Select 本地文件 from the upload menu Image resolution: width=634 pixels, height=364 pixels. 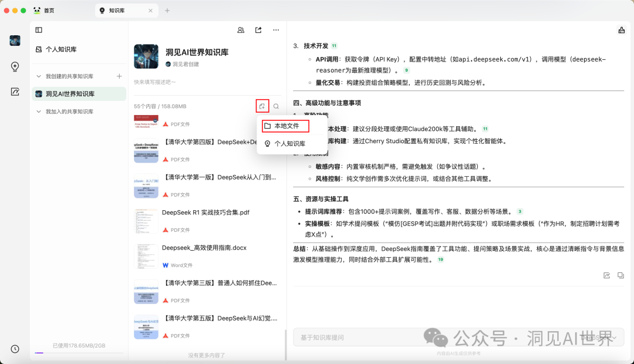tap(285, 126)
